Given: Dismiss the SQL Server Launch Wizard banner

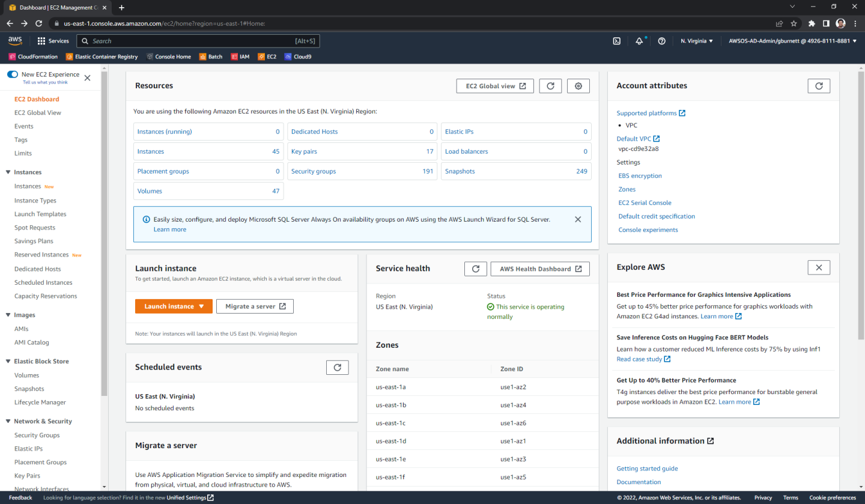Looking at the screenshot, I should tap(578, 219).
